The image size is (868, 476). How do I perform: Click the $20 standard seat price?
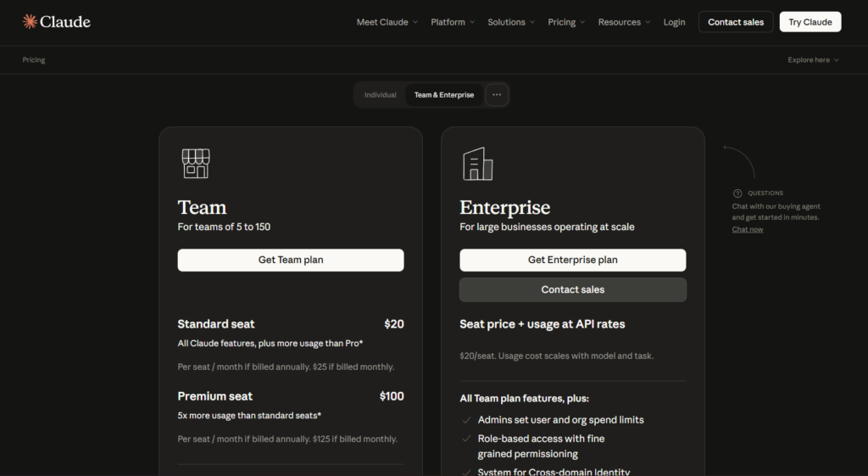[x=394, y=324]
